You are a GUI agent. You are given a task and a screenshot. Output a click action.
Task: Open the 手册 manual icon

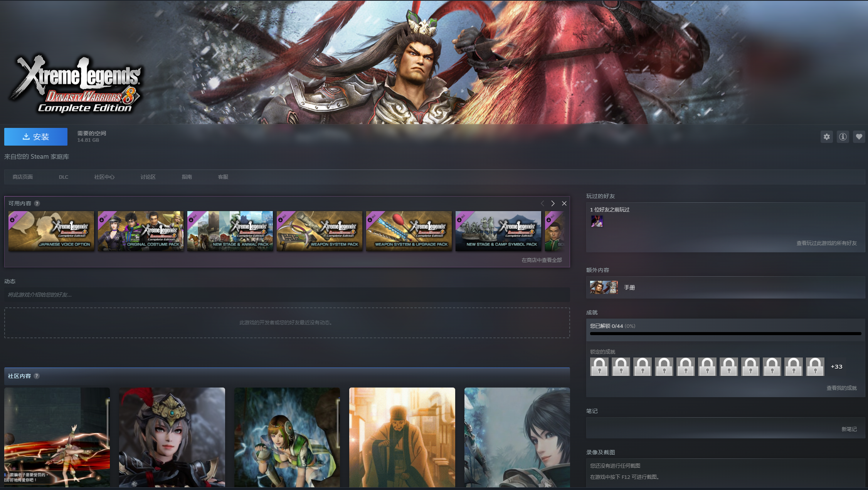[604, 287]
